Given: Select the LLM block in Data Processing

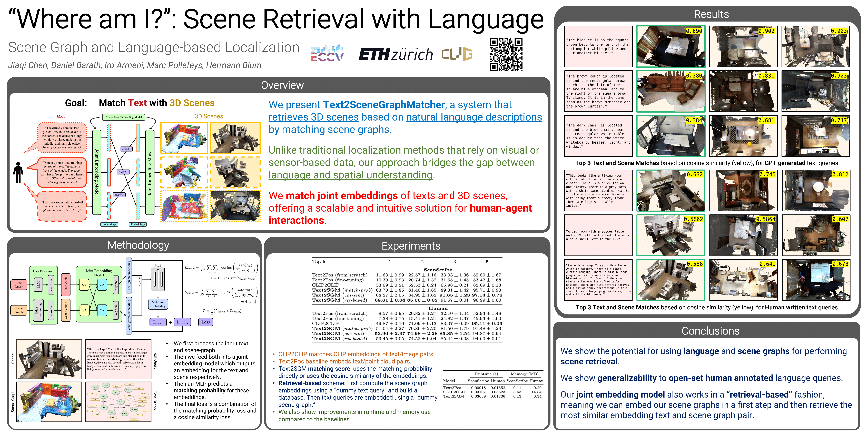Looking at the screenshot, I should 38,285.
